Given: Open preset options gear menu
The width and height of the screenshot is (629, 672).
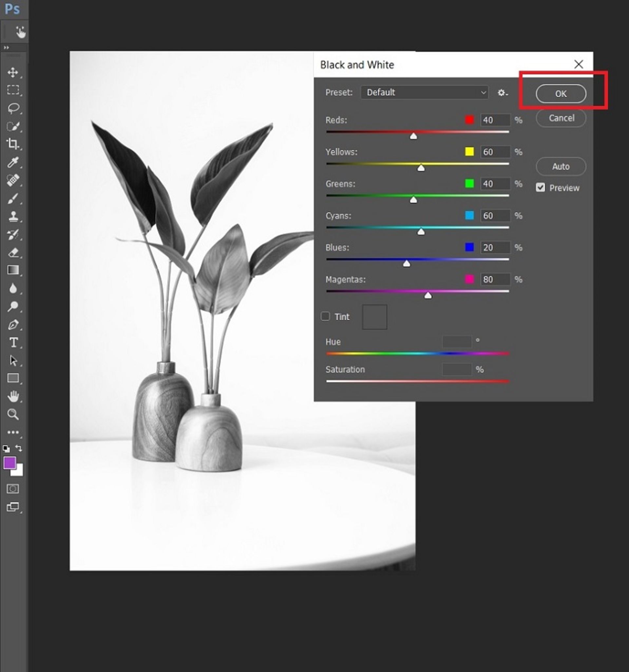Looking at the screenshot, I should 502,93.
